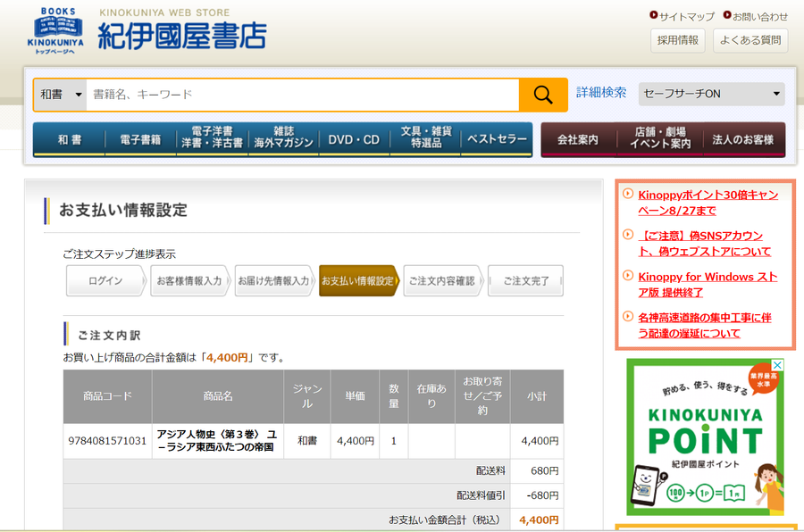Click the bullet icon beside Kinoppy for Windows notice
Image resolution: width=804 pixels, height=532 pixels.
coord(628,276)
